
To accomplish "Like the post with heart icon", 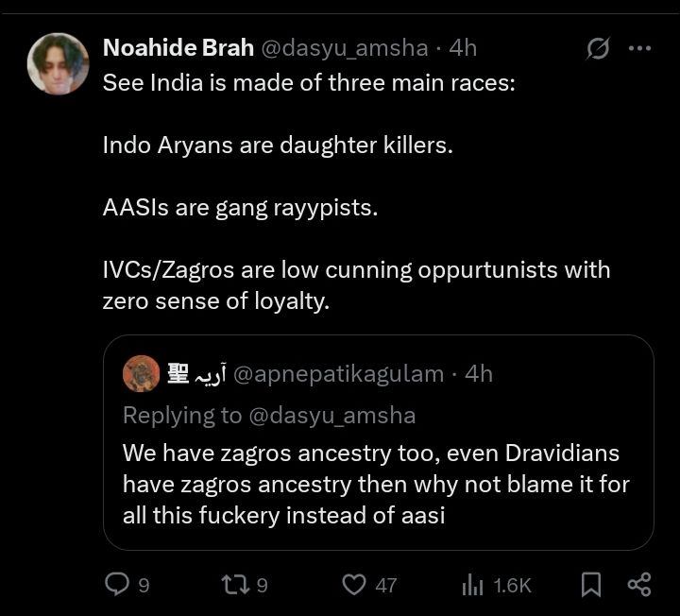I will tap(353, 585).
